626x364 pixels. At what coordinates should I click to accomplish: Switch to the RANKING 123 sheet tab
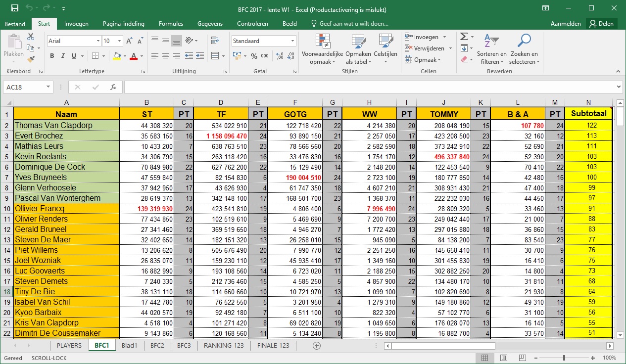click(x=224, y=345)
